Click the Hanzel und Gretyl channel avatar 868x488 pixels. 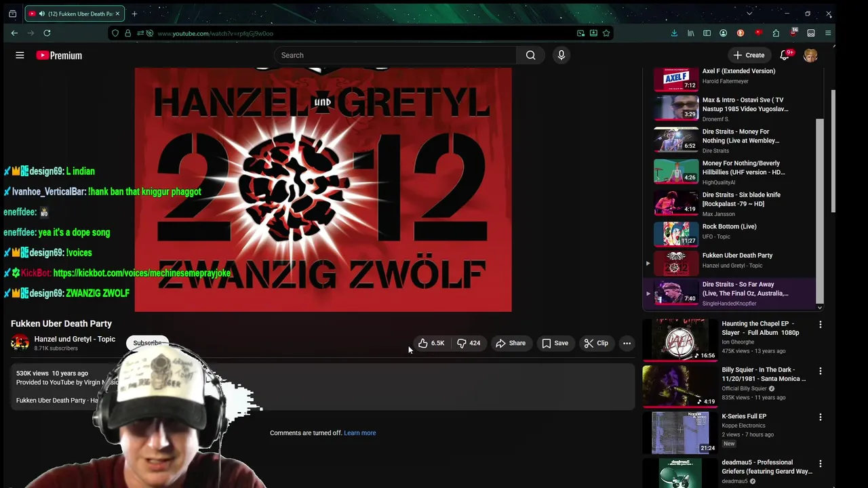pyautogui.click(x=20, y=343)
